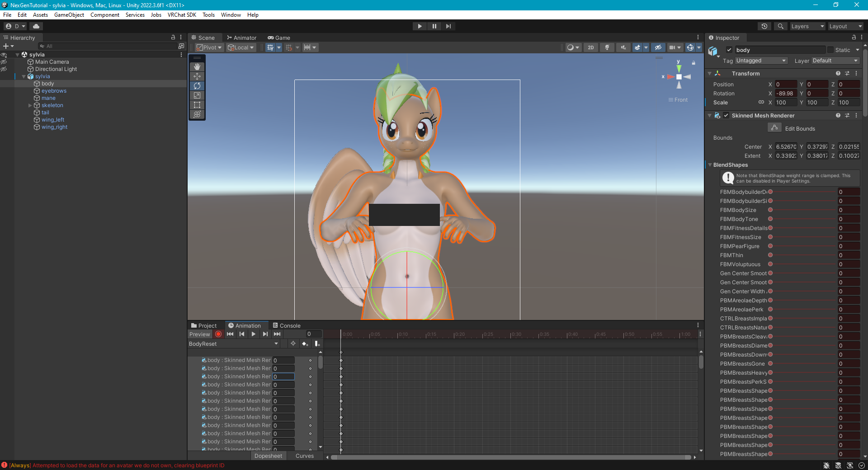Open the BodyReset clip dropdown

point(233,344)
